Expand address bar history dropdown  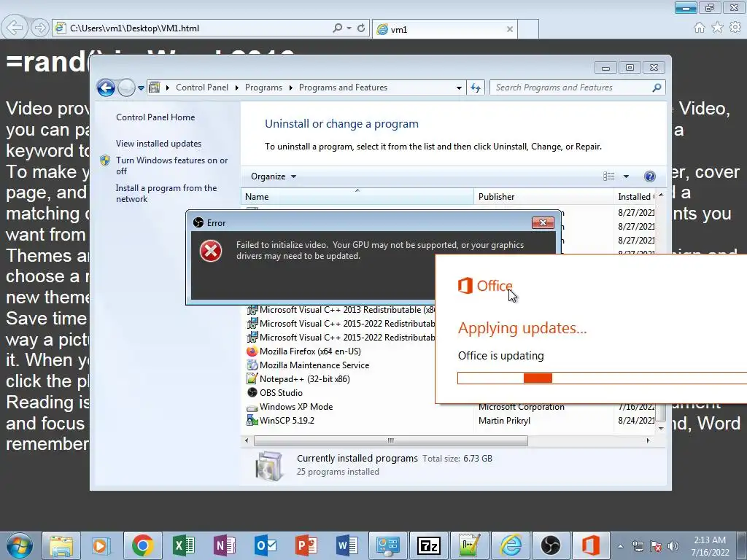tap(459, 87)
